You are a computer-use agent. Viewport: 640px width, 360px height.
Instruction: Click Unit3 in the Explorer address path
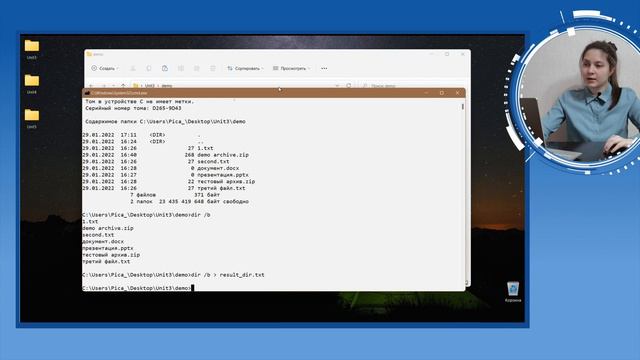(x=150, y=86)
